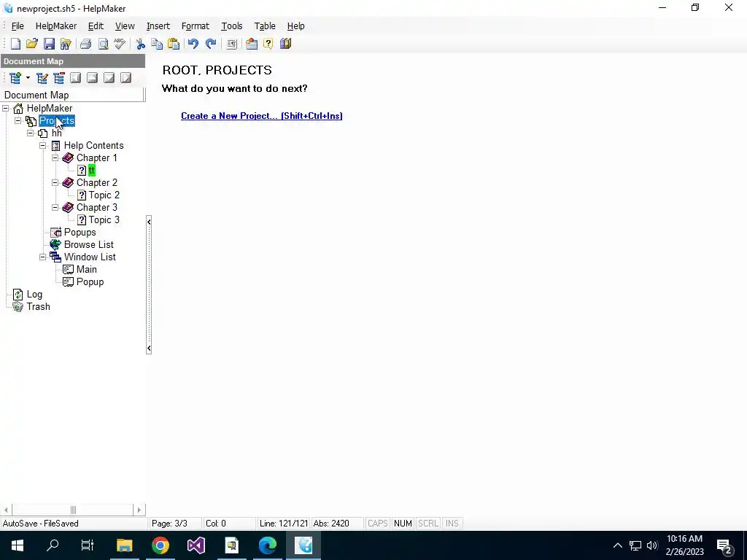Toggle the paragraph marks display icon
Screen dimensions: 747x560
(x=231, y=44)
